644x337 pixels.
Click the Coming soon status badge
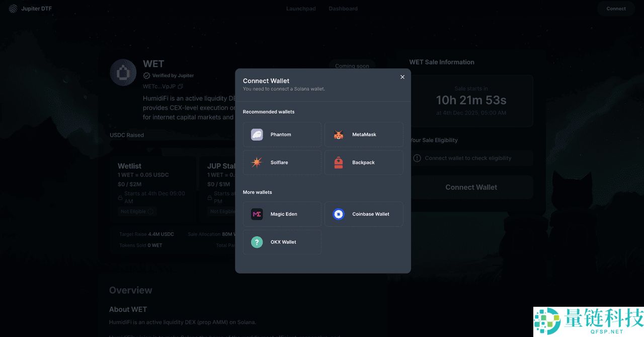[x=352, y=65]
